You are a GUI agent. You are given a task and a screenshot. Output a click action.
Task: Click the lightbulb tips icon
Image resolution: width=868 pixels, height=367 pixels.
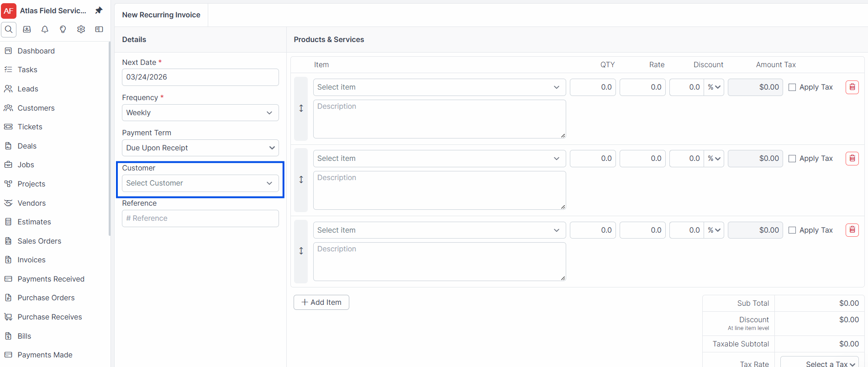coord(63,29)
